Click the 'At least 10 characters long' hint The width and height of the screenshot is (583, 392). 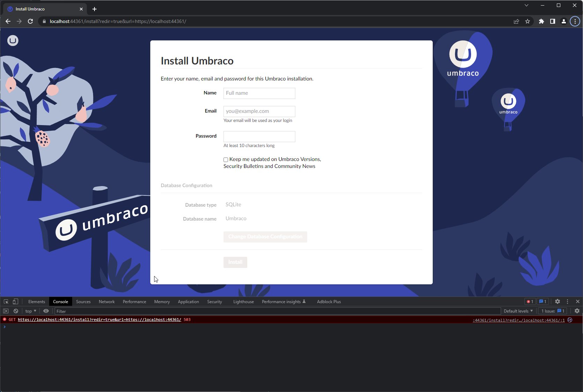pos(249,146)
